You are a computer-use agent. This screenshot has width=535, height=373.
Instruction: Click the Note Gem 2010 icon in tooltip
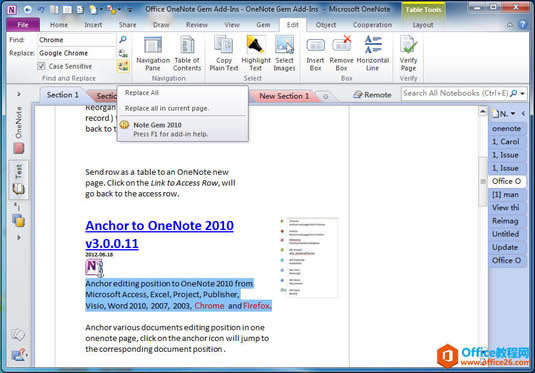pyautogui.click(x=125, y=125)
